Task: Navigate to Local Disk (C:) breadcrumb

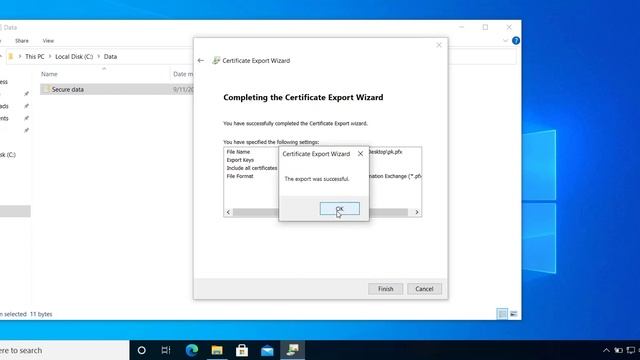Action: 74,57
